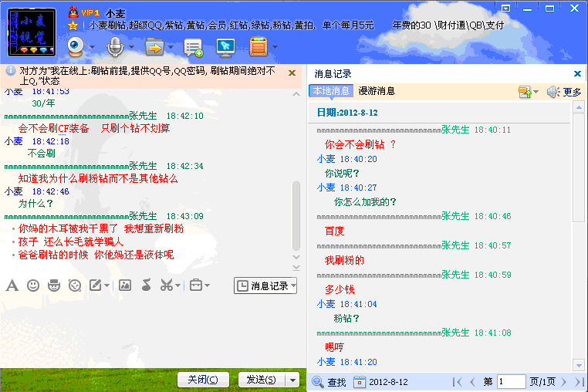Click the 小麦视觉 contact avatar

click(32, 32)
